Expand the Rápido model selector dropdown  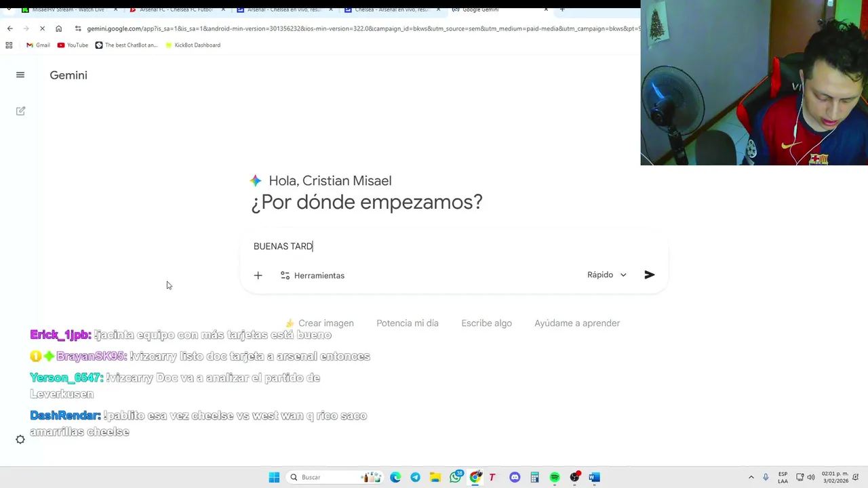point(607,274)
